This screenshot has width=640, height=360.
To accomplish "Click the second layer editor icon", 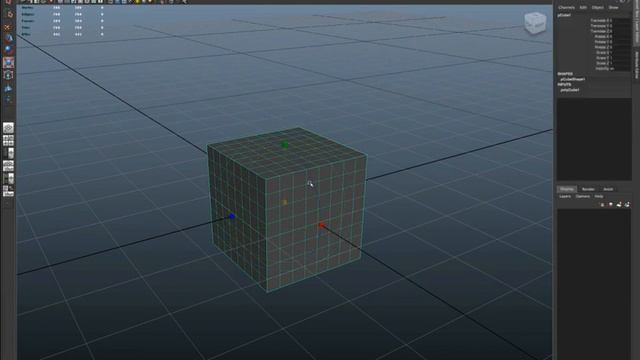I will [x=611, y=204].
